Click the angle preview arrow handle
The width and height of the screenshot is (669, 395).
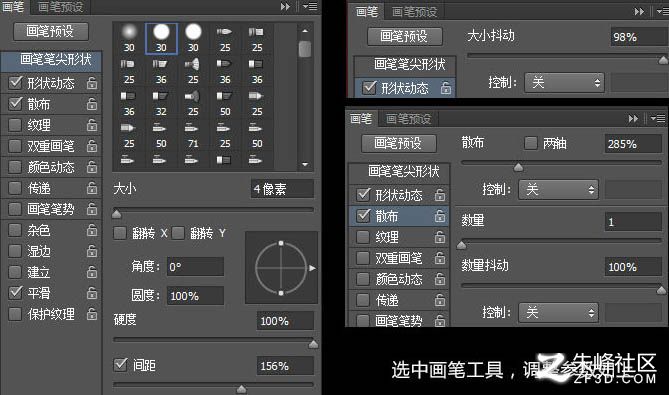click(x=312, y=268)
